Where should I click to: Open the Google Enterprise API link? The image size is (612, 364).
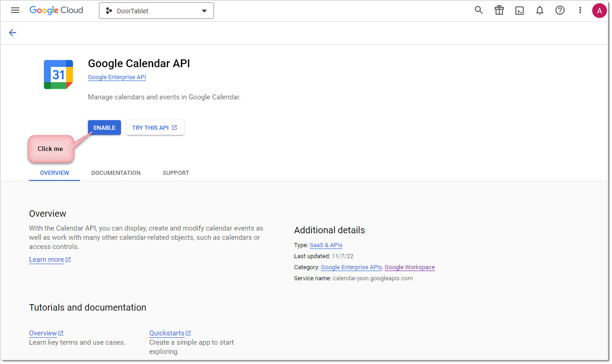coord(117,77)
